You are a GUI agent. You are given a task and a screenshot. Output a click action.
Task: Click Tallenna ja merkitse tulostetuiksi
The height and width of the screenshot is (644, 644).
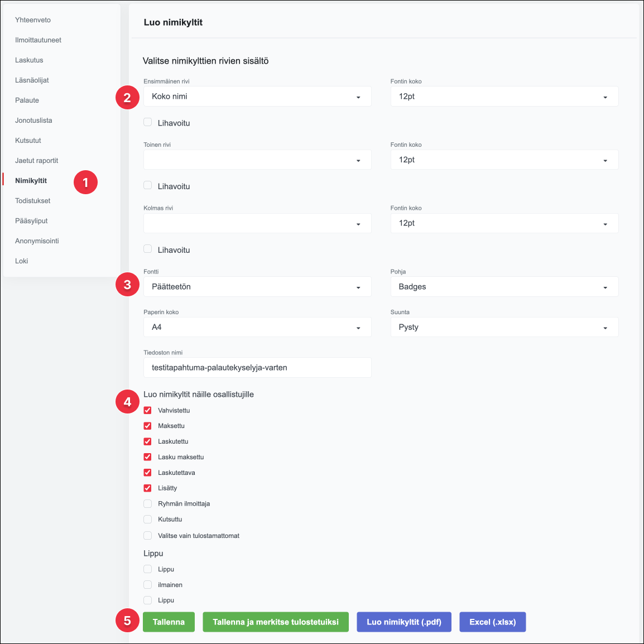click(276, 622)
